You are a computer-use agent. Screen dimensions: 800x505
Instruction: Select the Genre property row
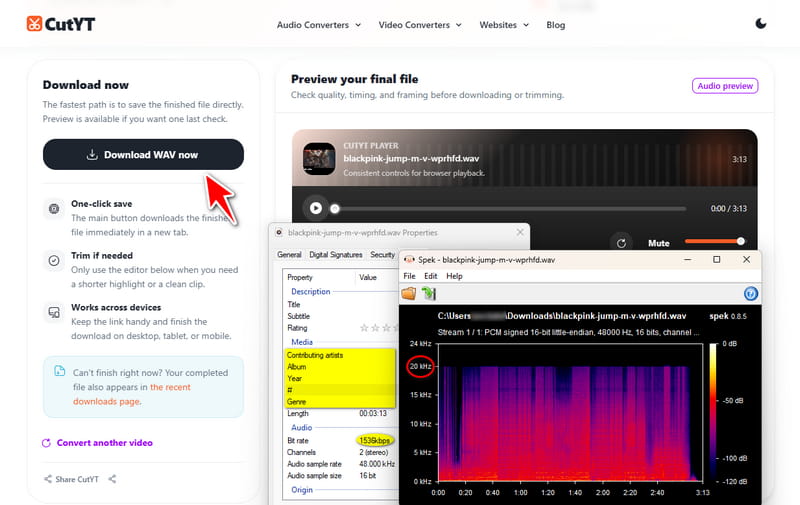click(340, 401)
